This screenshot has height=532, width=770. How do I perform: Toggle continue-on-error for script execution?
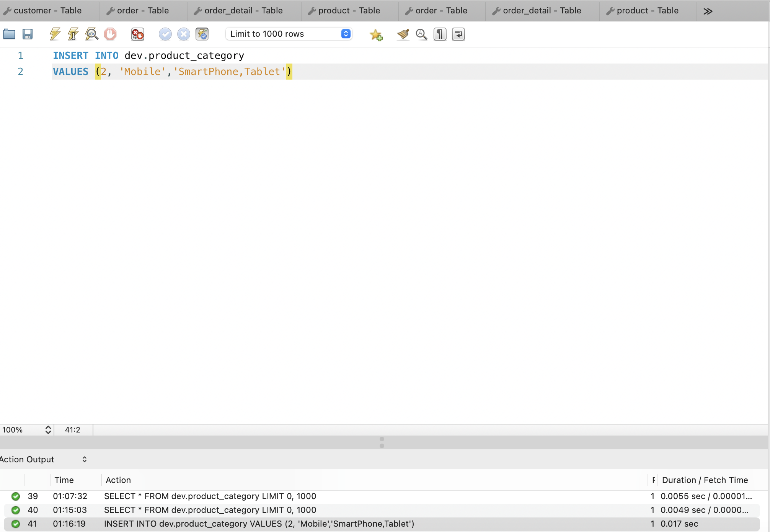[137, 34]
